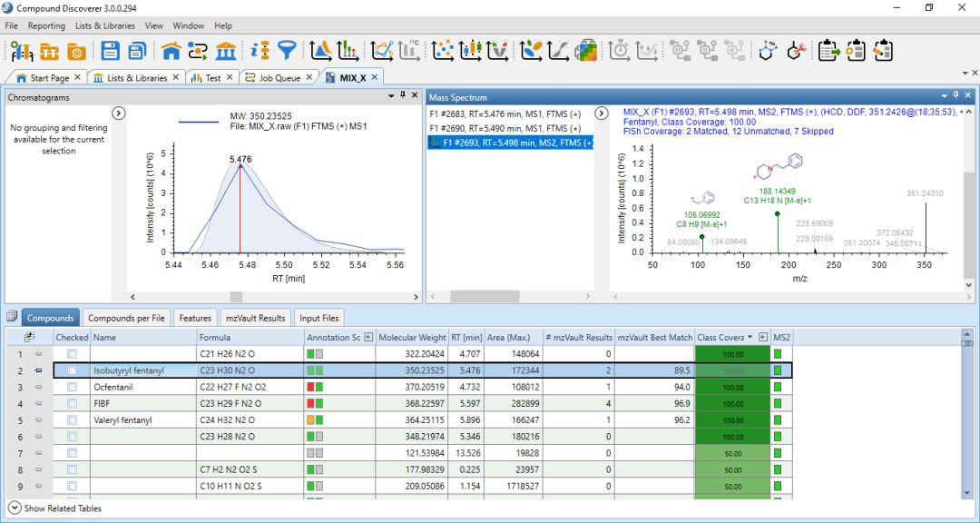The image size is (980, 523).
Task: Click the scissors structure fragmentation icon
Action: [x=797, y=51]
